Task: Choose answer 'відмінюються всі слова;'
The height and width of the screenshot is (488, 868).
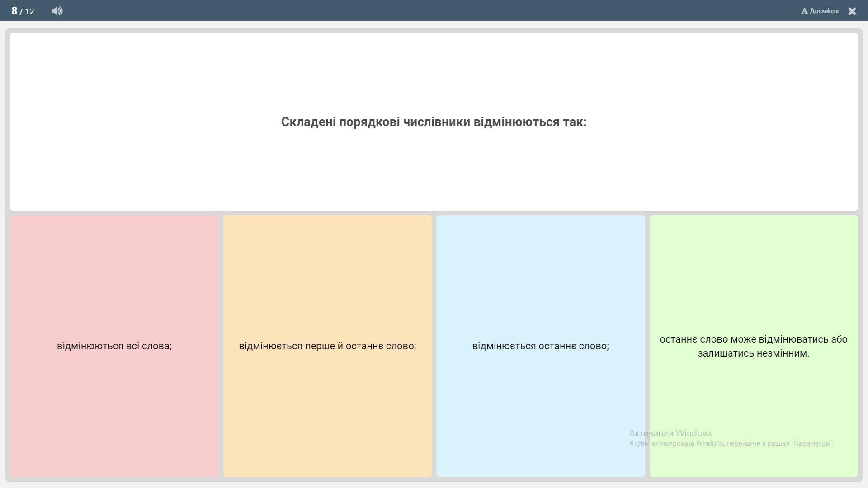Action: tap(114, 346)
